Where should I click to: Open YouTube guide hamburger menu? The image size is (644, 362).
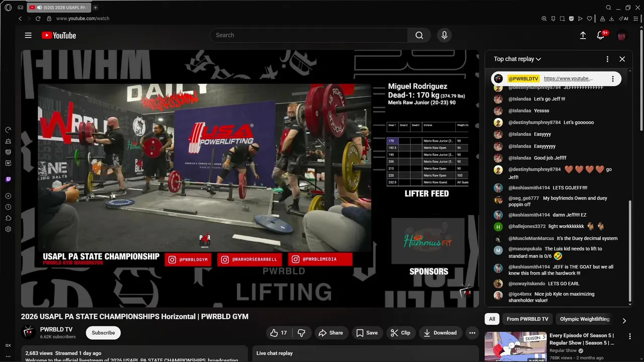[x=28, y=35]
